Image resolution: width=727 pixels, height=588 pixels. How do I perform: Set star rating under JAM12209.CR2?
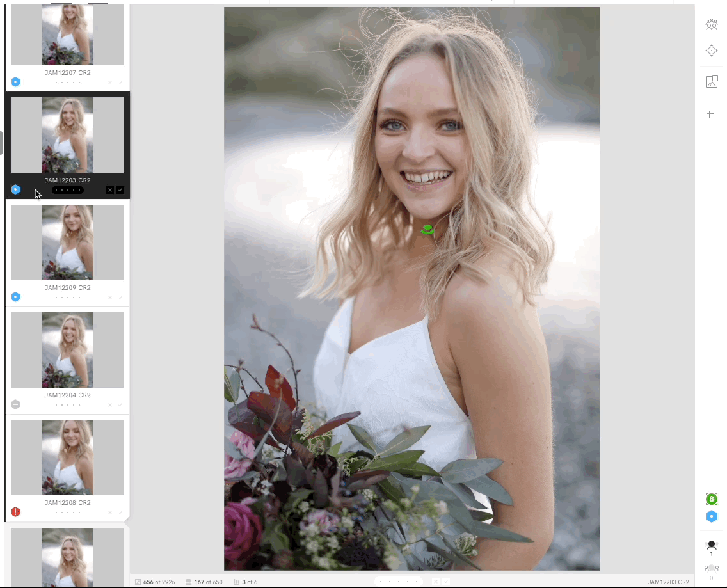click(x=68, y=298)
